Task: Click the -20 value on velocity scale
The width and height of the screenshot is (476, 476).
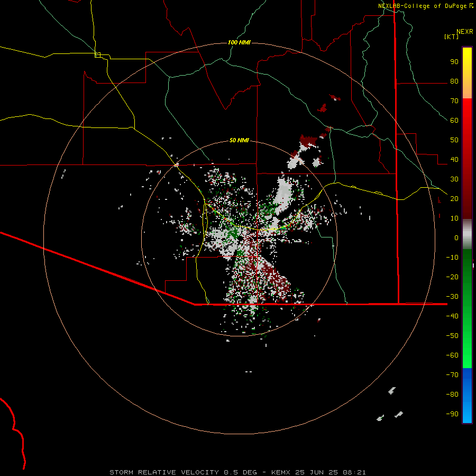Action: click(x=452, y=277)
